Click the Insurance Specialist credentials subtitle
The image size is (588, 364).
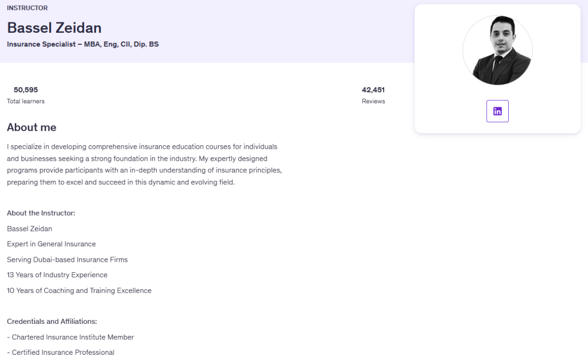pyautogui.click(x=83, y=44)
